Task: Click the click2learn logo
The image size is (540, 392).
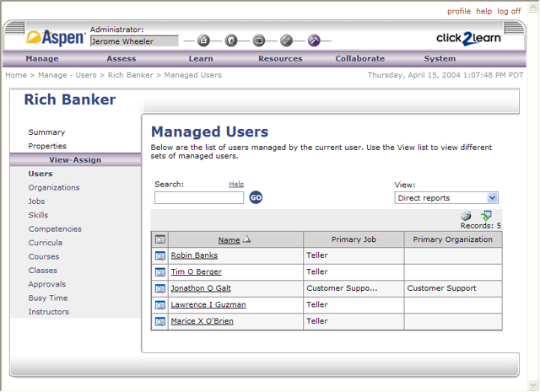Action: click(x=469, y=39)
